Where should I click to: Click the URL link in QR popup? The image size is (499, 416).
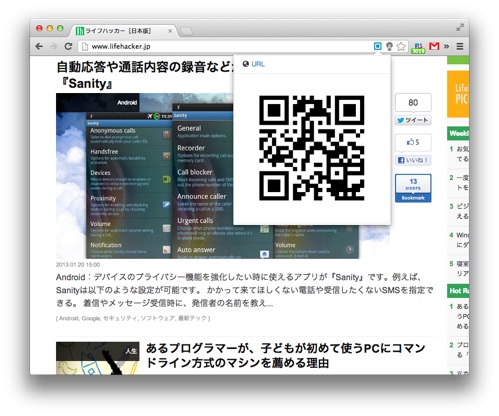(x=258, y=64)
